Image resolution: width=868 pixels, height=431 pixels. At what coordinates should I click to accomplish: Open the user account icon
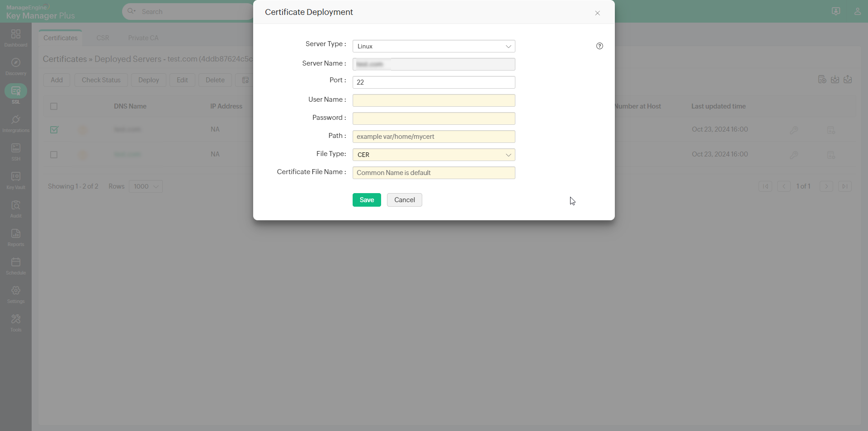coord(858,11)
